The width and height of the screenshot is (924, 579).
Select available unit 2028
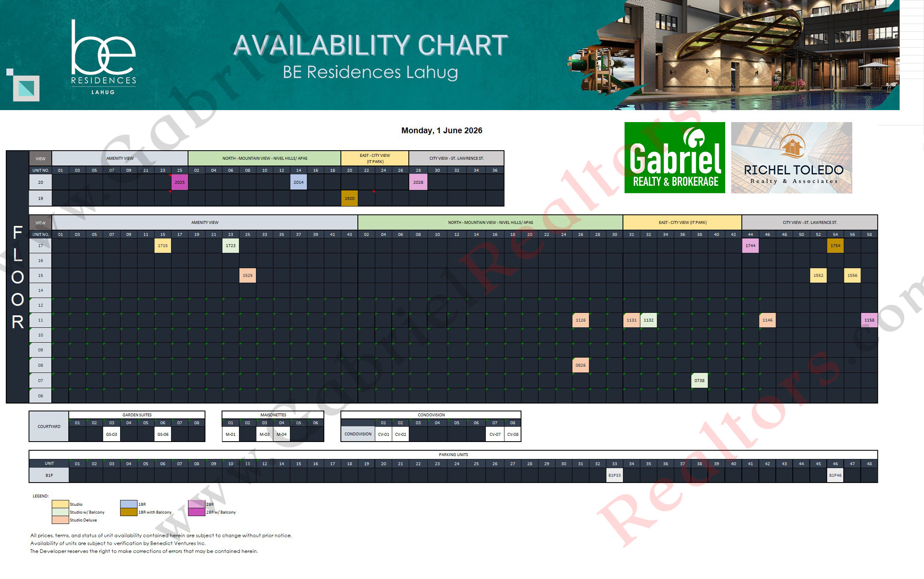click(x=418, y=182)
